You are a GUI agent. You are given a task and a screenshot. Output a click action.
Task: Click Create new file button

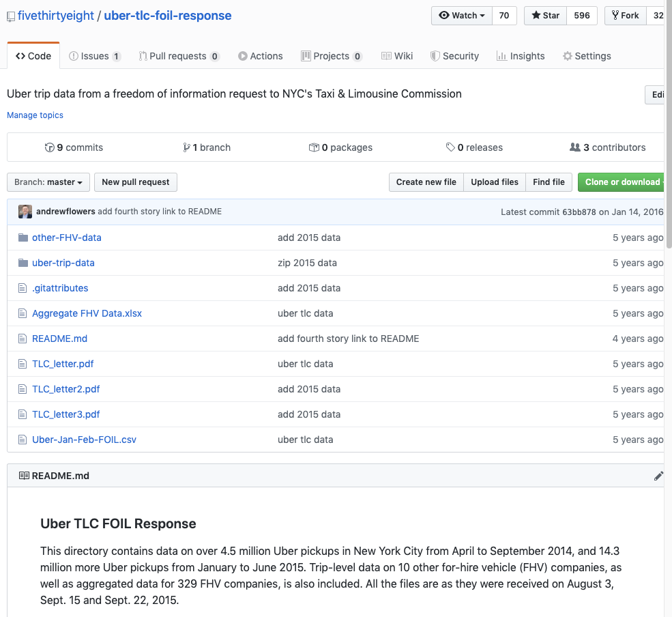tap(426, 182)
